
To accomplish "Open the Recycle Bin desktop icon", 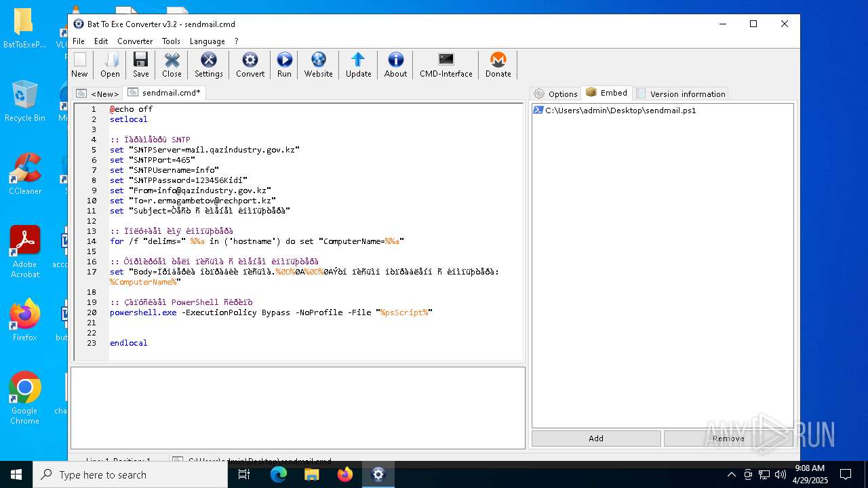I will pos(24,100).
